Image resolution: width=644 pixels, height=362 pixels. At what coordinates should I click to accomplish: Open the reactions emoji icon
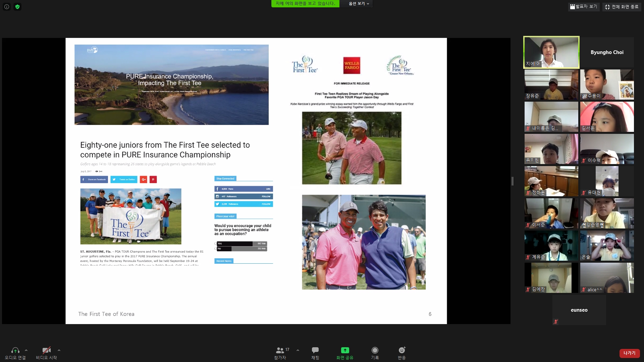coord(401,351)
